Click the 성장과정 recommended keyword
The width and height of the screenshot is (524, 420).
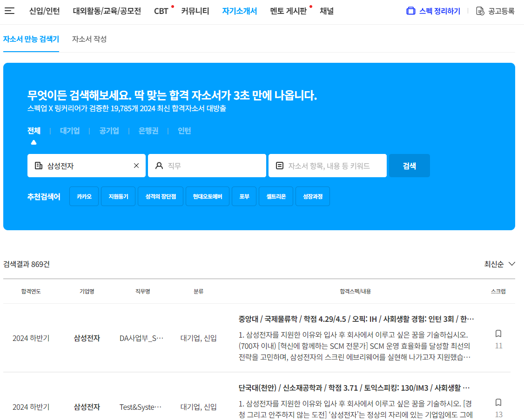(x=313, y=196)
